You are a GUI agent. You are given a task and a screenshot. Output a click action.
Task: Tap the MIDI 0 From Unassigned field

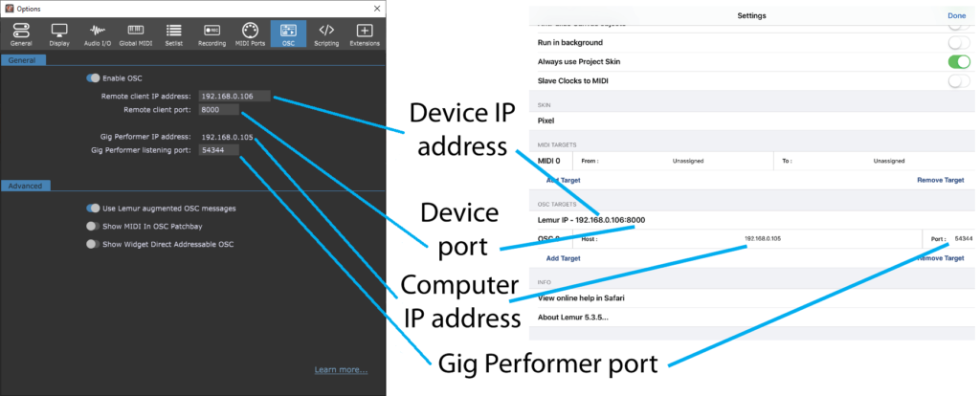coord(673,161)
